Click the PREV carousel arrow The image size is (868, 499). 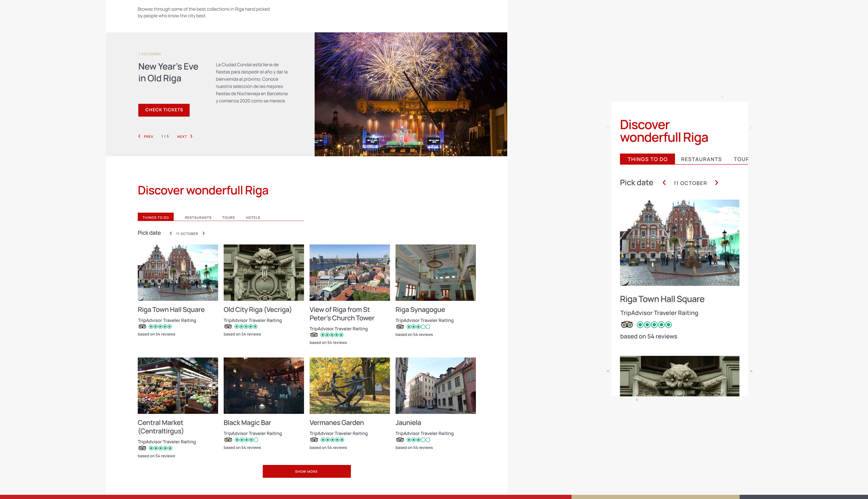coord(140,136)
